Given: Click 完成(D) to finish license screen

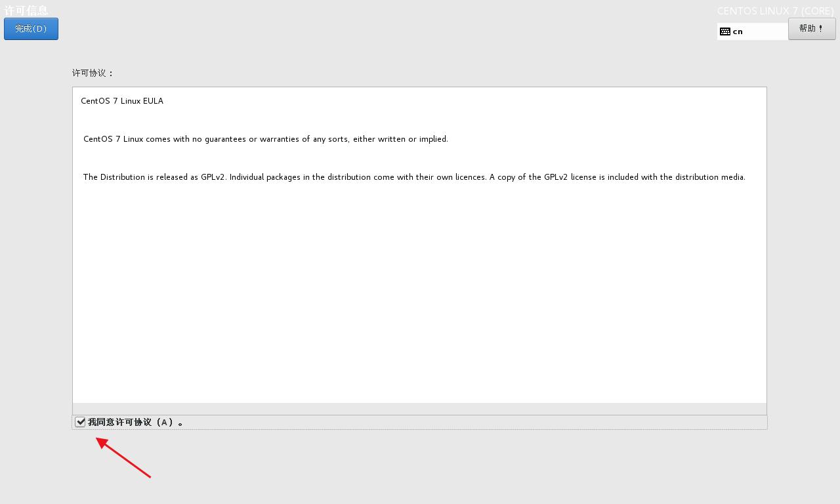Looking at the screenshot, I should (x=31, y=29).
